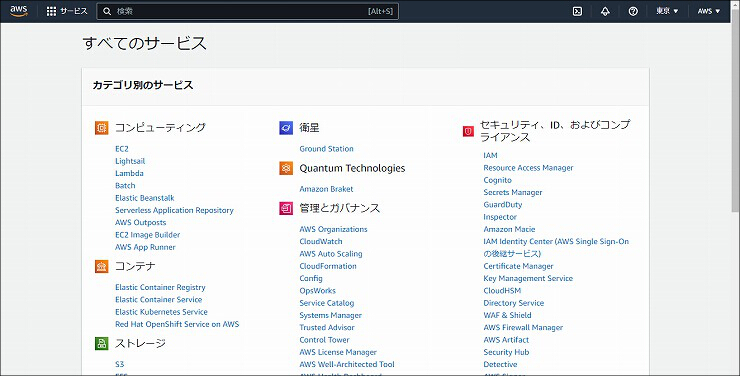Open AWS Outposts link
Image resolution: width=740 pixels, height=376 pixels.
[141, 222]
